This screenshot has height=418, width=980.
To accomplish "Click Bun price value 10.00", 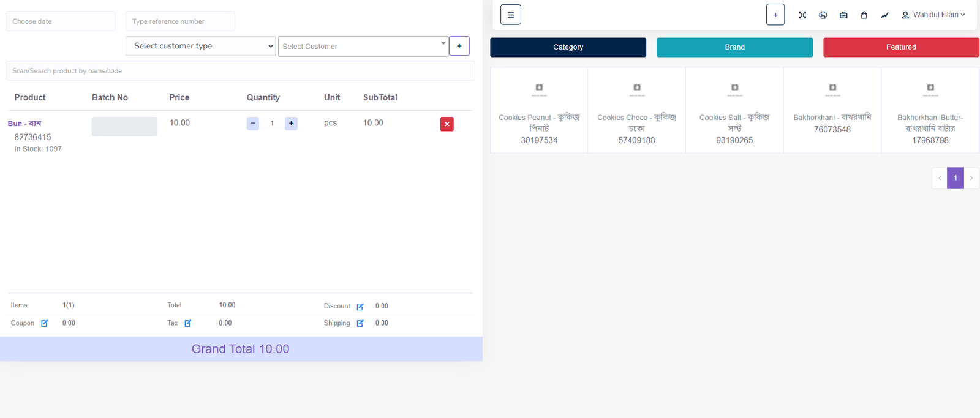I will 179,123.
